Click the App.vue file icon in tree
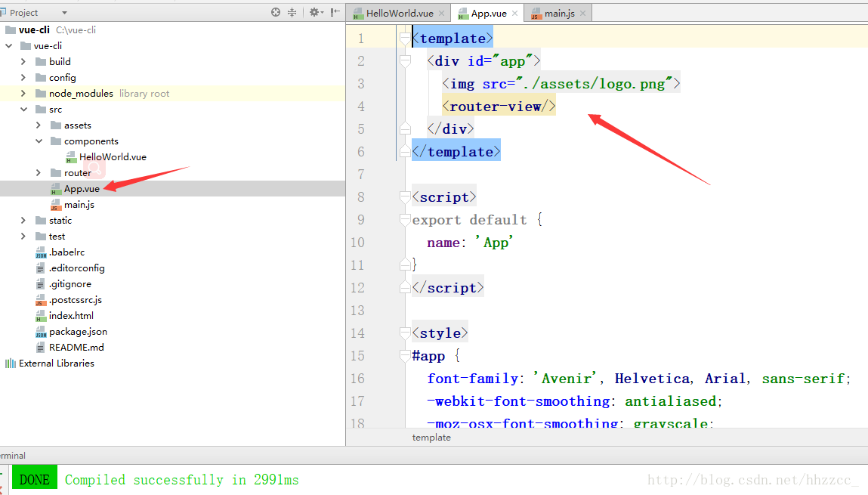The width and height of the screenshot is (868, 495). tap(56, 189)
